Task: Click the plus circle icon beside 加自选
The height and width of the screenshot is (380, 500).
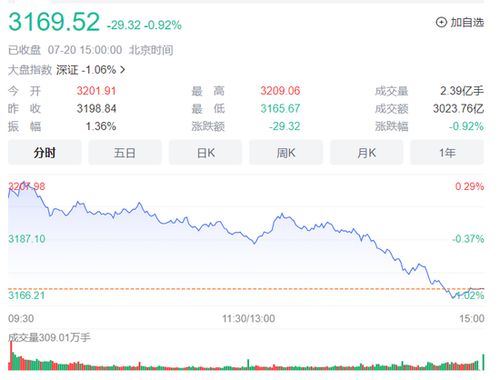Action: [441, 22]
